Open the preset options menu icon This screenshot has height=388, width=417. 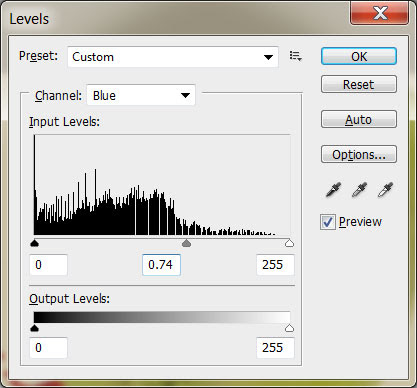click(296, 56)
